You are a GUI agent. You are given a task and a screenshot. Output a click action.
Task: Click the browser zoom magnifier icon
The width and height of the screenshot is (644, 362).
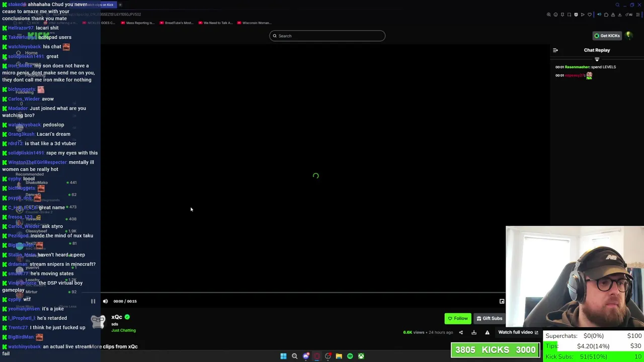tap(549, 15)
